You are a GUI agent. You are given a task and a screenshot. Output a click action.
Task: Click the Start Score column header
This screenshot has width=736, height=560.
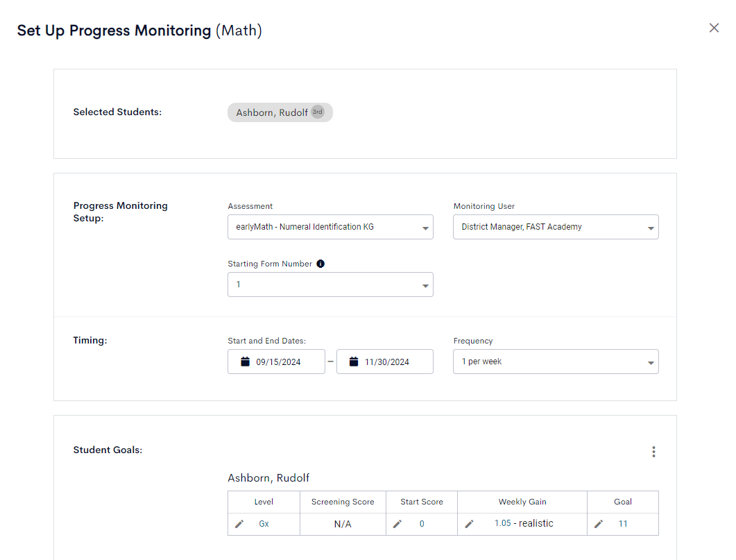(422, 502)
